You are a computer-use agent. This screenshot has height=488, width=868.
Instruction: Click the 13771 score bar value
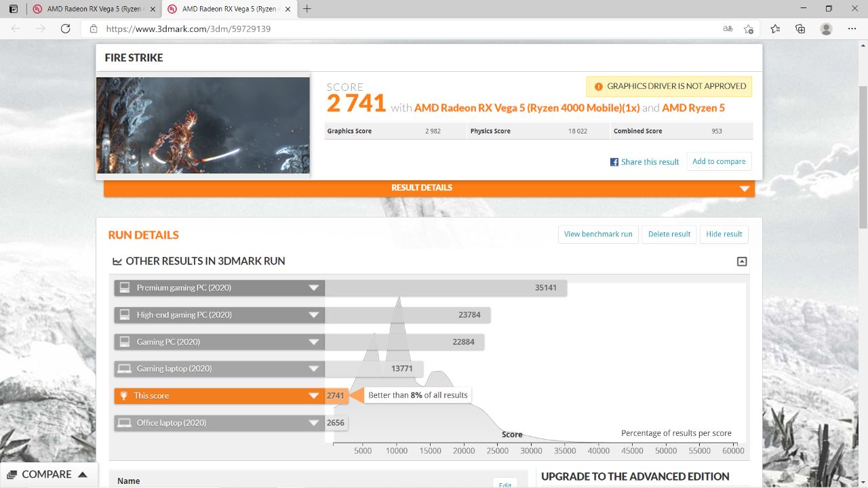402,369
